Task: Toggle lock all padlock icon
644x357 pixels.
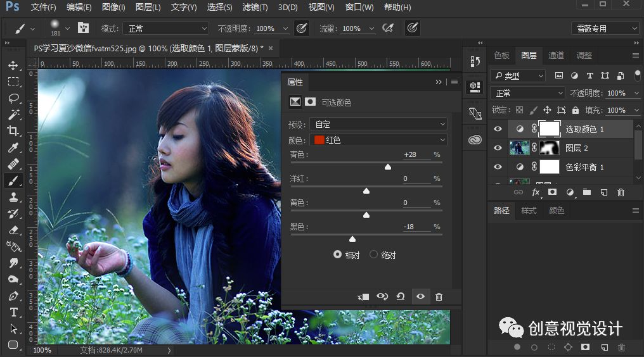Action: [576, 110]
